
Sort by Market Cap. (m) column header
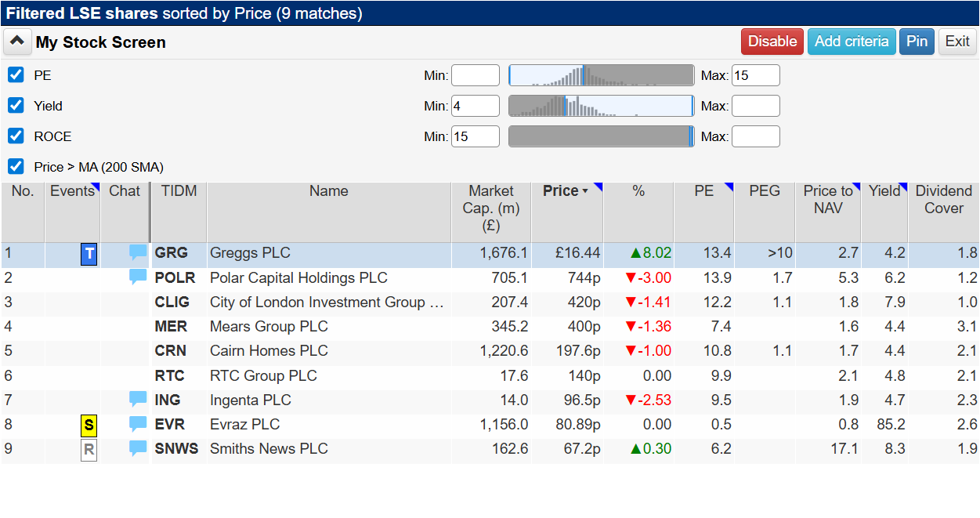(491, 212)
